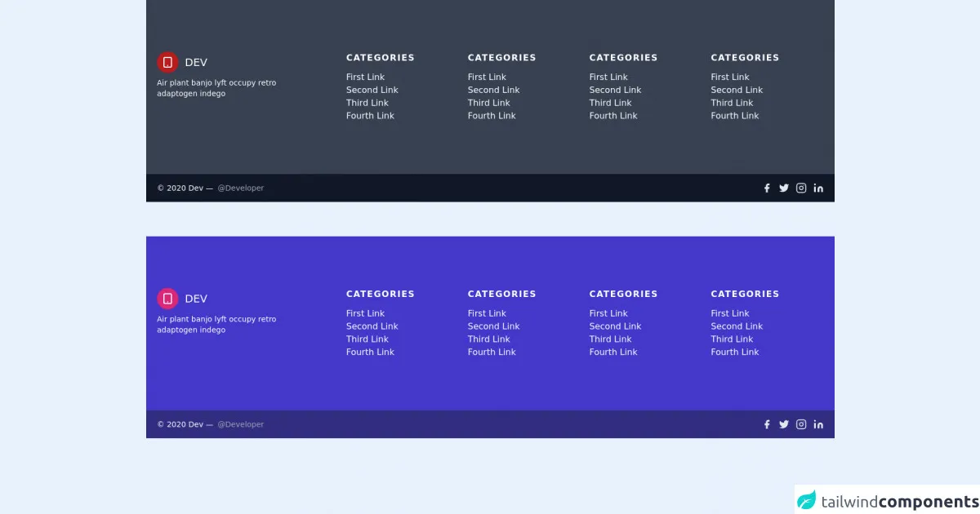Open the tailwindcomponents logo badge

point(887,501)
